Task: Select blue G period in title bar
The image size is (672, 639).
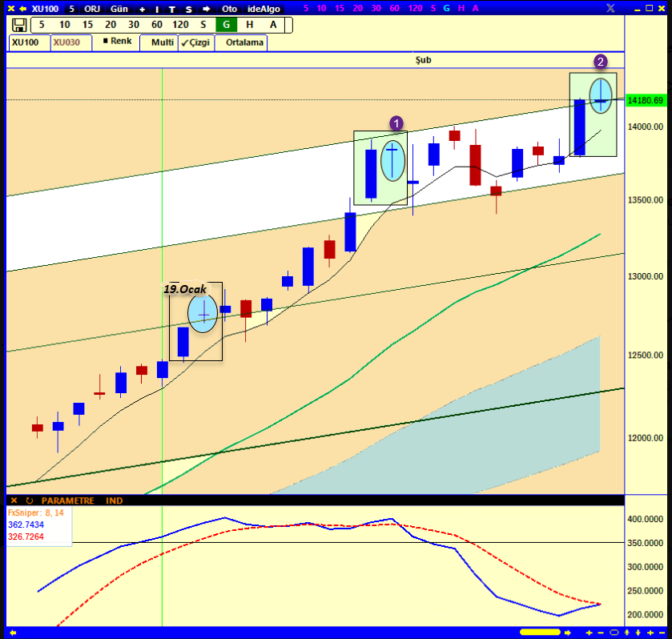Action: [447, 8]
